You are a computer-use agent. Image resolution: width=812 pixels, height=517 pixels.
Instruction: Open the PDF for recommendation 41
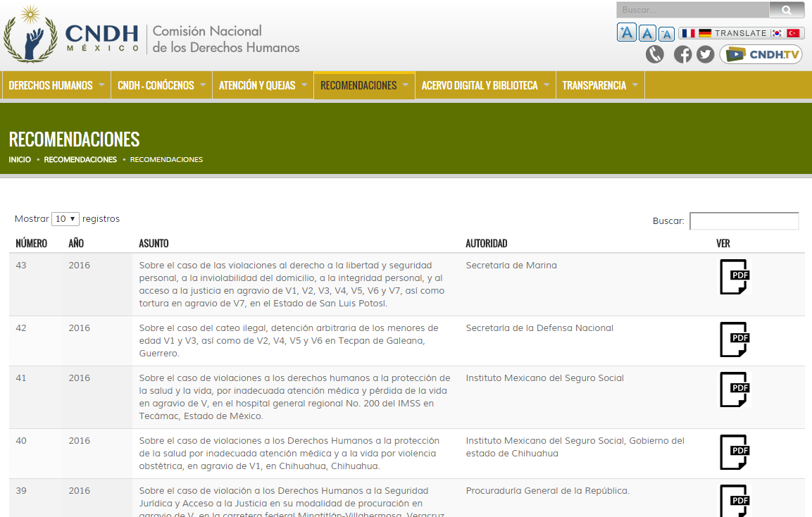tap(734, 390)
